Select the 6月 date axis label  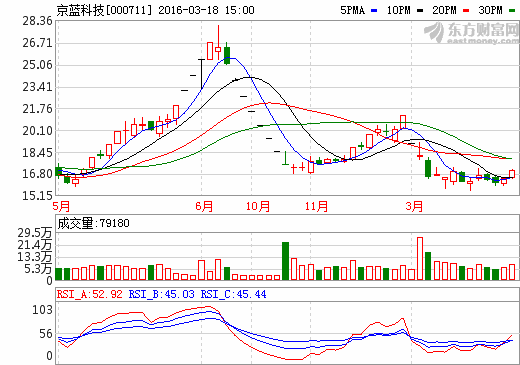coord(204,206)
